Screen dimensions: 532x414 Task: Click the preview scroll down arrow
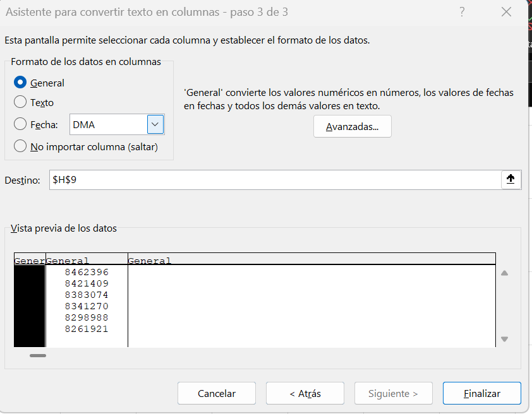(x=504, y=339)
